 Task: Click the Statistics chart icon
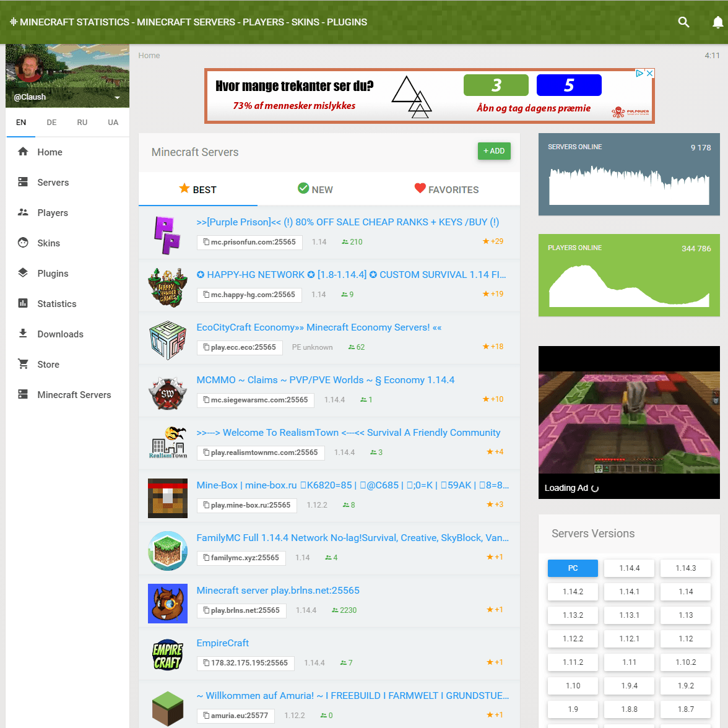point(23,303)
